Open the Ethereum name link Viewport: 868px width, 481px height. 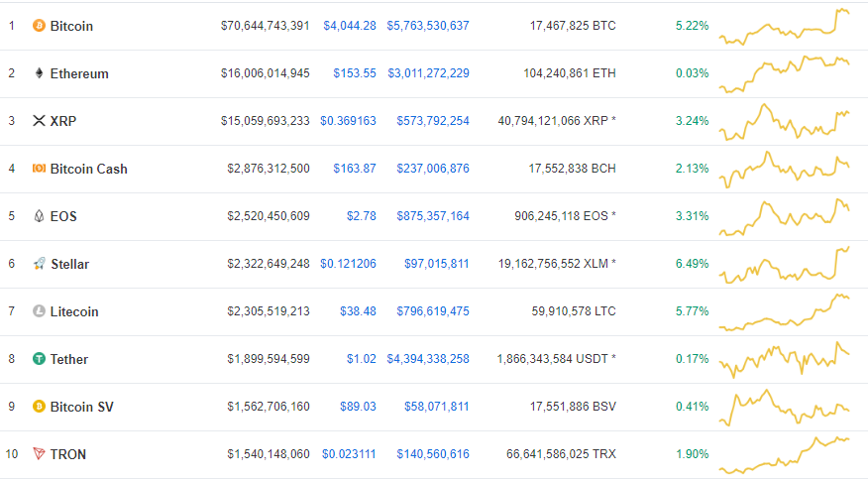coord(79,73)
